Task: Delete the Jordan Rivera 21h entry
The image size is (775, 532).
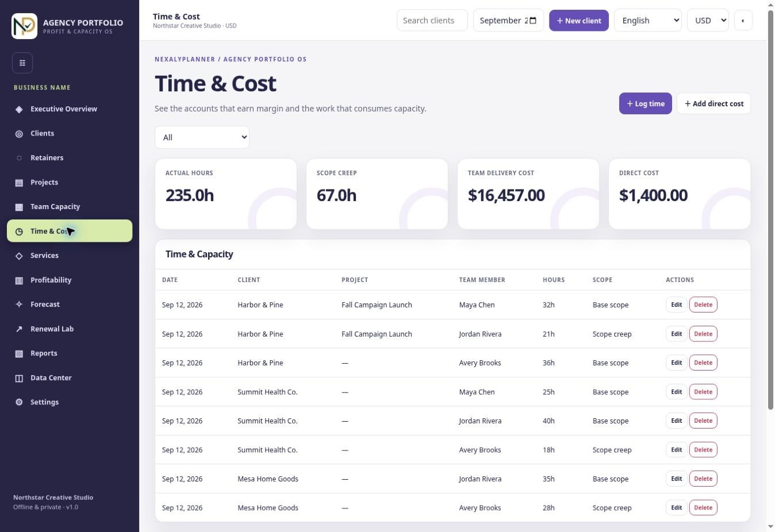Action: click(703, 334)
